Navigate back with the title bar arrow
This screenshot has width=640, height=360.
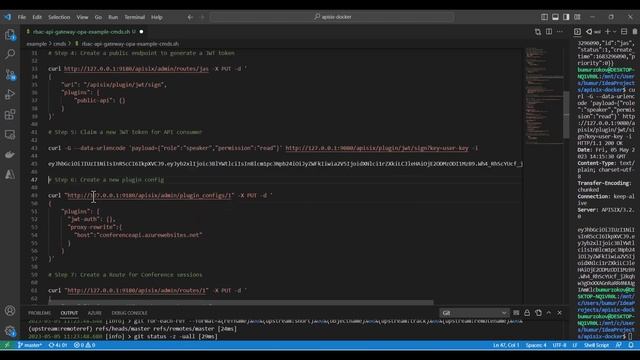tap(190, 17)
